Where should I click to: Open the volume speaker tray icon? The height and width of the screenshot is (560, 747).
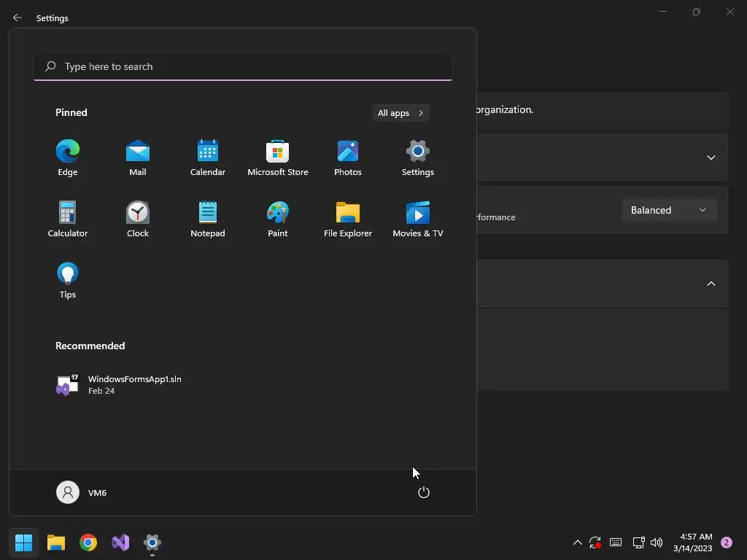click(x=657, y=542)
